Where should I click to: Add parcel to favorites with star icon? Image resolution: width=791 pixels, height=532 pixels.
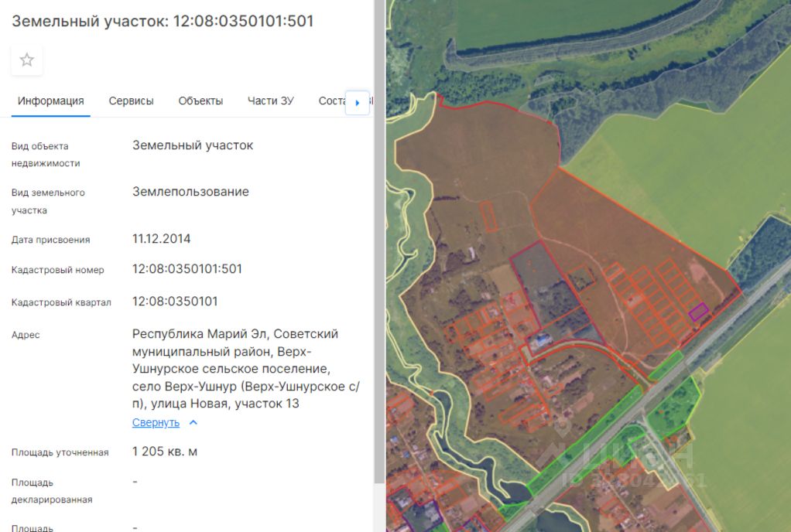click(x=27, y=60)
